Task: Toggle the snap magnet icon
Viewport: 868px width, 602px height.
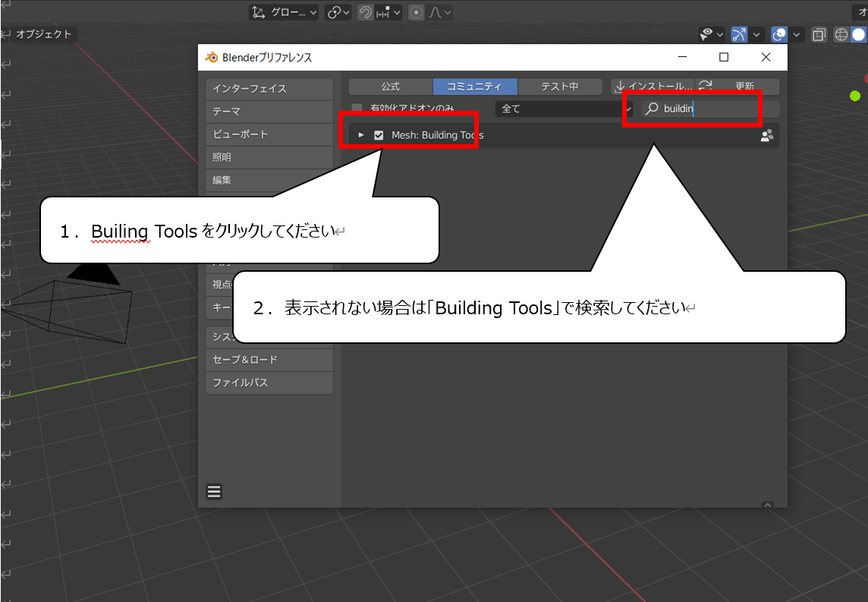Action: click(366, 12)
